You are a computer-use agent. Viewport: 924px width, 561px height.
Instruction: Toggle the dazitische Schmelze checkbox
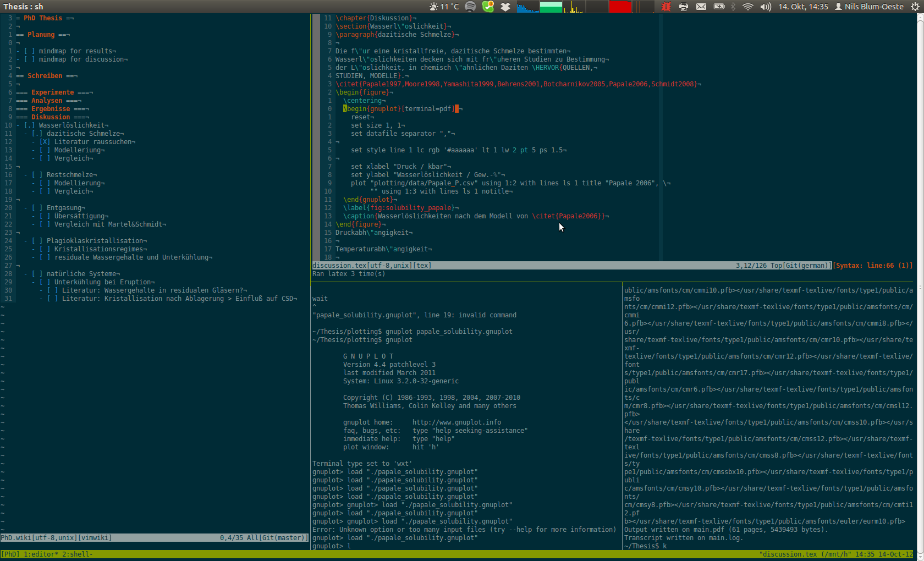[37, 134]
